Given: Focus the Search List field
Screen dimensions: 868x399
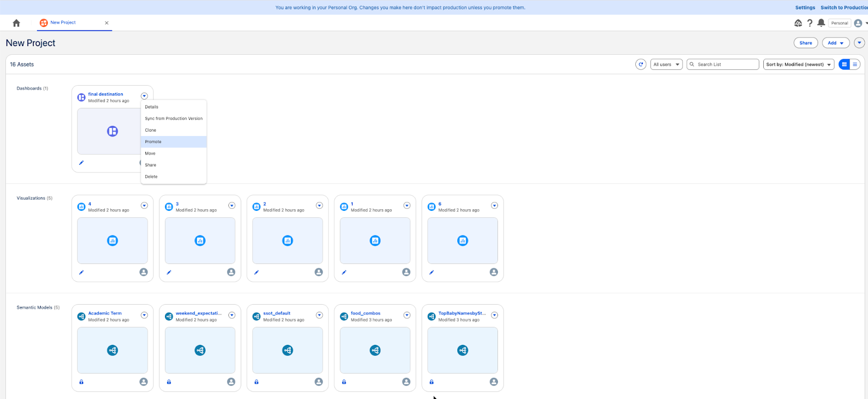Looking at the screenshot, I should [723, 65].
